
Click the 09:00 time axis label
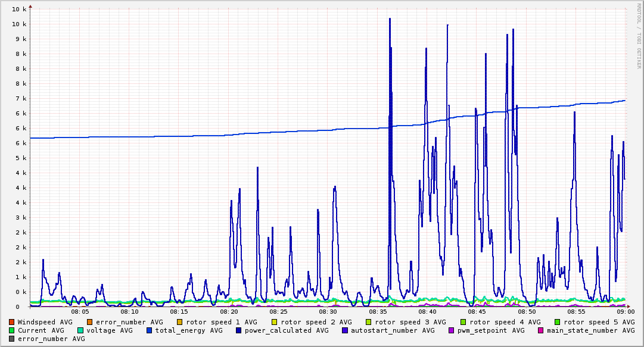(x=626, y=312)
